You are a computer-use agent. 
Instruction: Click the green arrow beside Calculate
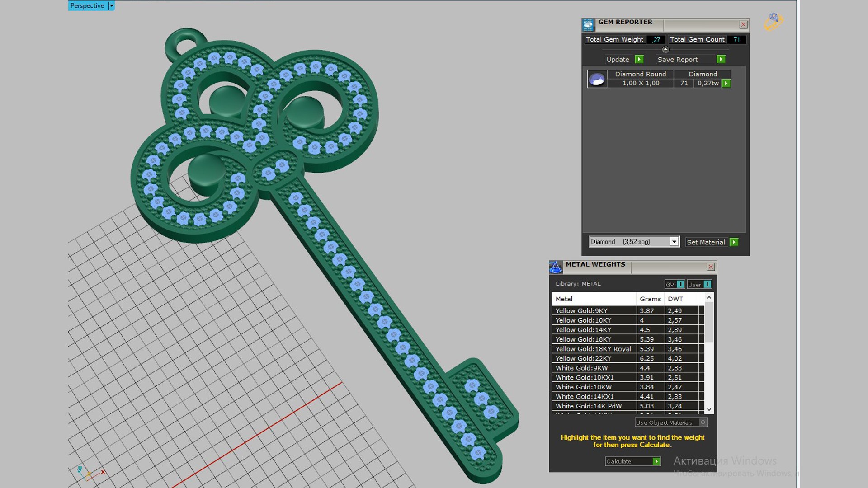coord(656,461)
